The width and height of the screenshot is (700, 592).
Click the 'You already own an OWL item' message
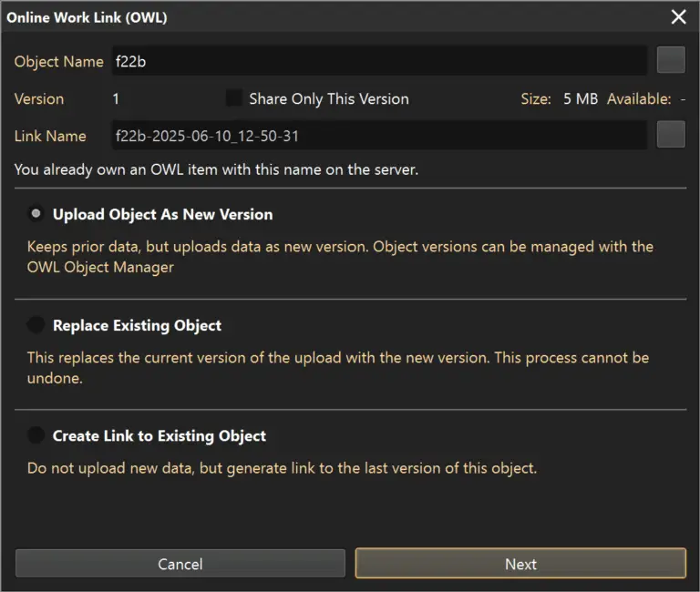pos(216,169)
